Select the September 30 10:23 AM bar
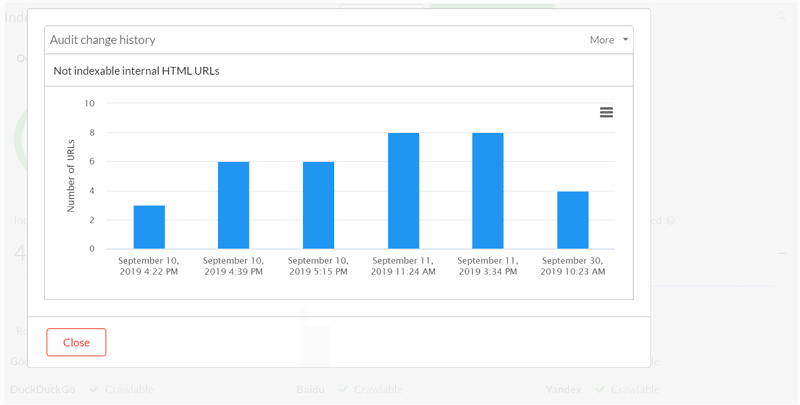800x405 pixels. 572,220
